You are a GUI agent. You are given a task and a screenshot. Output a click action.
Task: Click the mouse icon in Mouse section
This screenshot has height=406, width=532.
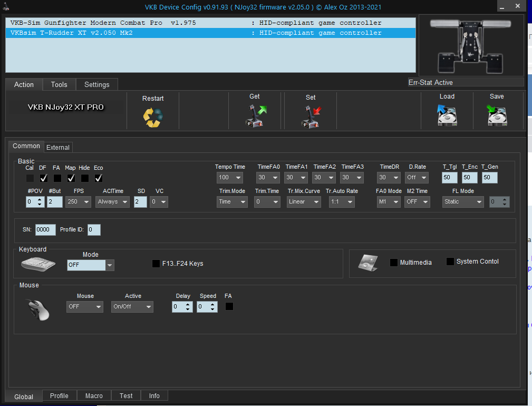(38, 310)
